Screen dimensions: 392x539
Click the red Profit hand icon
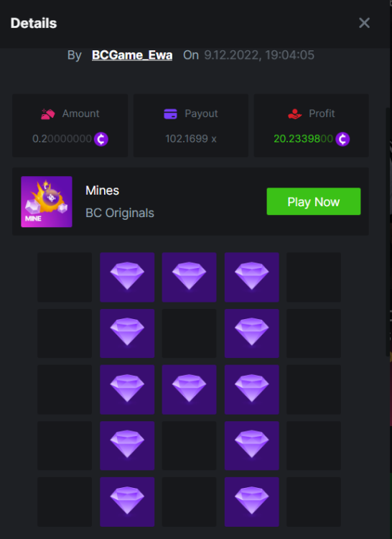tap(294, 114)
